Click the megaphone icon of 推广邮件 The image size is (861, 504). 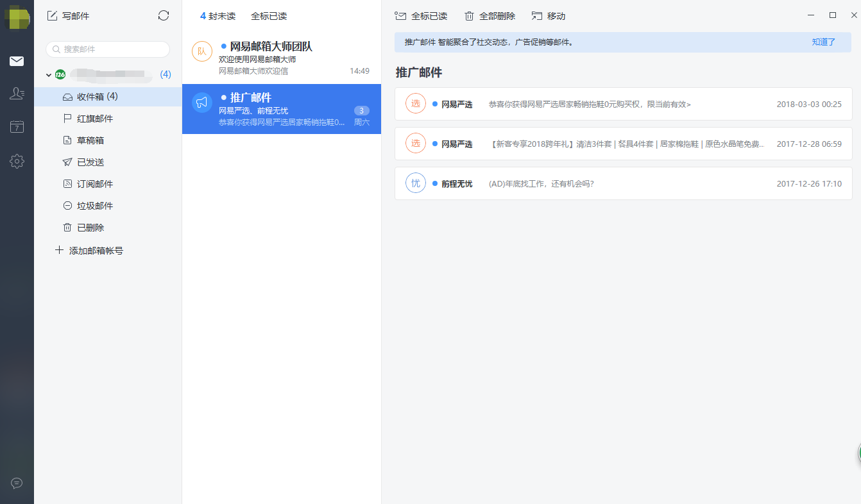click(x=202, y=103)
